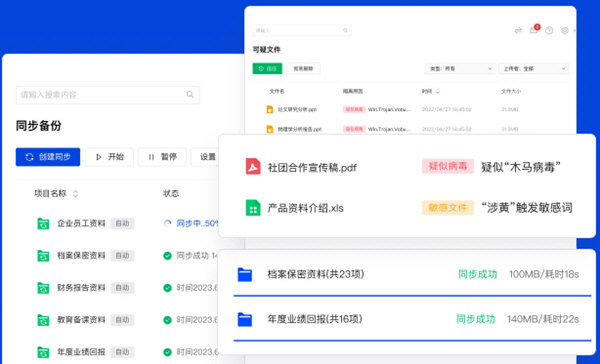Select the 社团合作宣传稿.pdf file name
600x364 pixels.
coord(312,168)
